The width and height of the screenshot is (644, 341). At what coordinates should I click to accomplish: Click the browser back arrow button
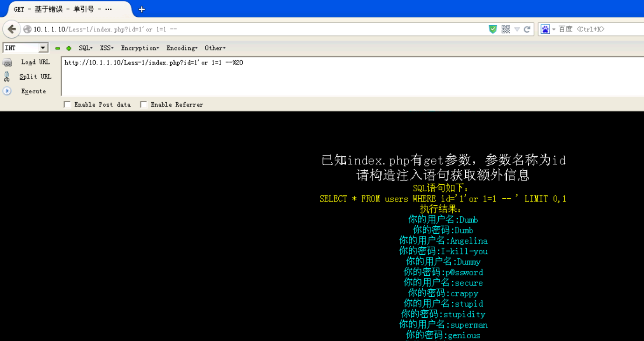pos(12,29)
